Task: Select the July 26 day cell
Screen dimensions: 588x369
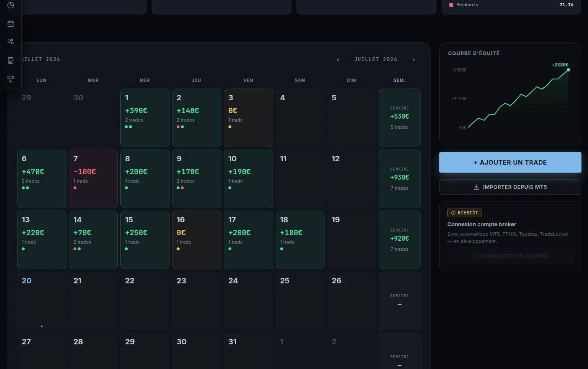Action: tap(352, 301)
